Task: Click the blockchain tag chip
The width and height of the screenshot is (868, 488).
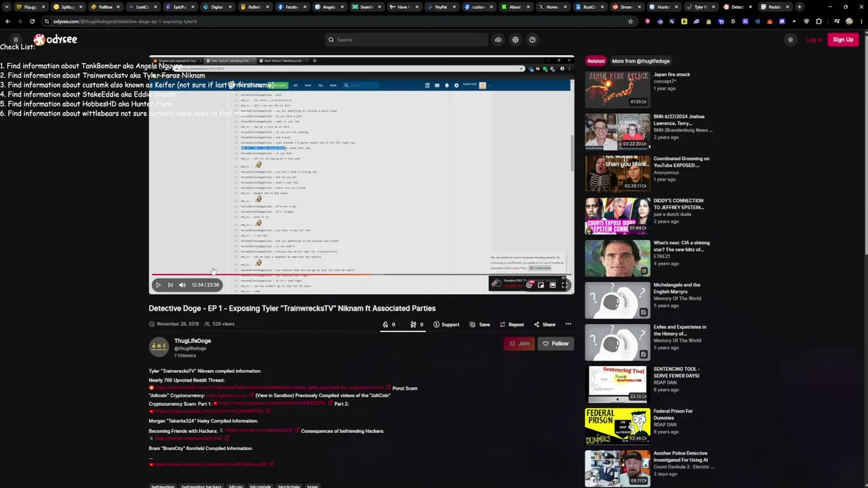Action: (289, 486)
